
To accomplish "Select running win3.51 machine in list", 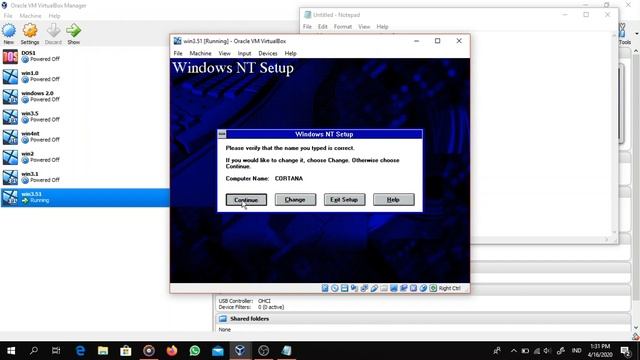I will [85, 198].
